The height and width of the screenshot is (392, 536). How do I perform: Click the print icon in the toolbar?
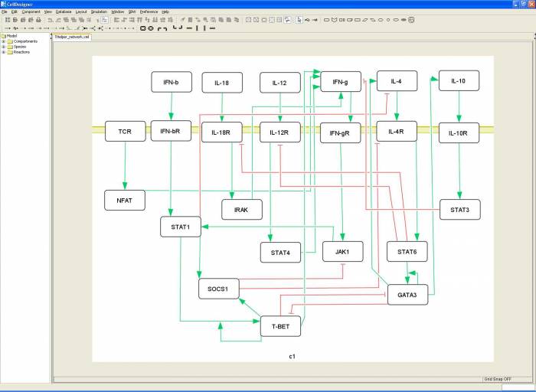click(39, 20)
